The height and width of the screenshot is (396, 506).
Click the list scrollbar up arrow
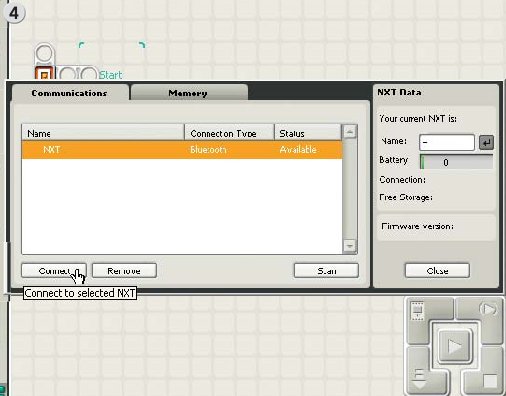pyautogui.click(x=350, y=132)
